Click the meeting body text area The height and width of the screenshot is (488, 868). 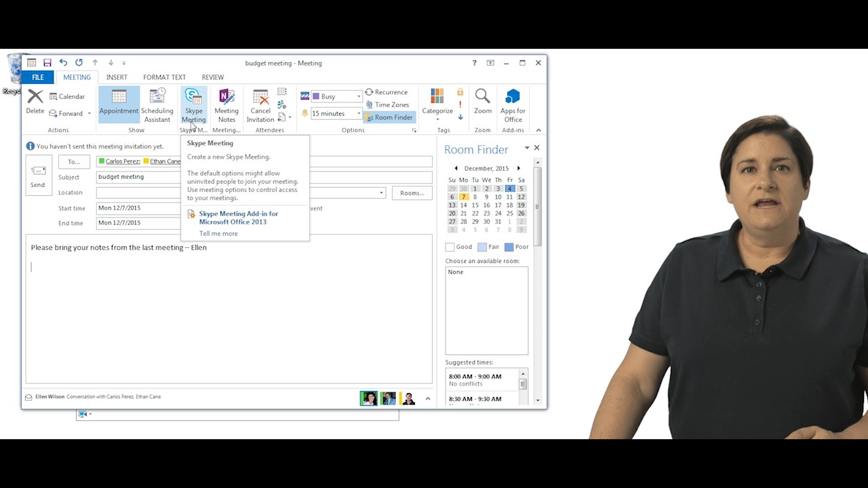229,308
